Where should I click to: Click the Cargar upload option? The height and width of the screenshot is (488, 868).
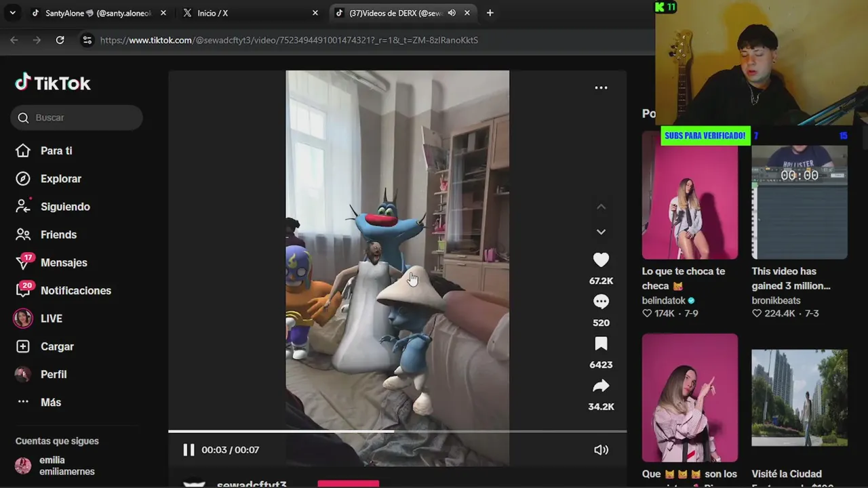[x=57, y=346]
